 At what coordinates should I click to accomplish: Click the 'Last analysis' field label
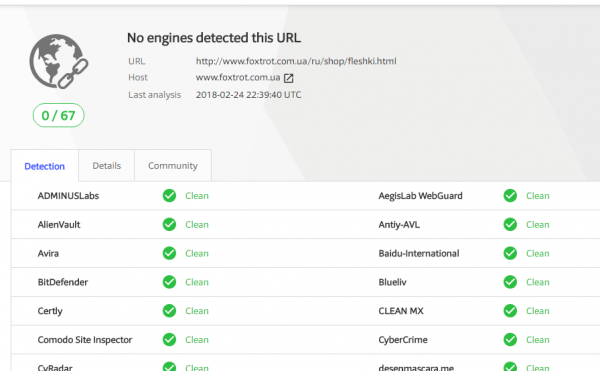155,95
